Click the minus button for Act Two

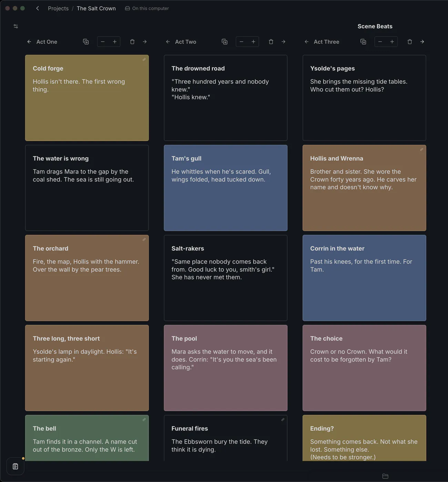[242, 42]
